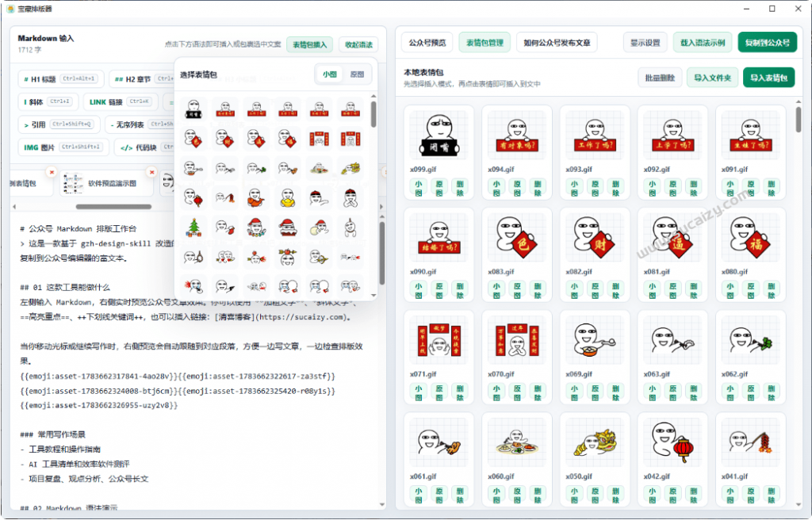Open the x099.gif 闭嘴 thumbnail in local stickers
Viewport: 812px width, 520px height.
[x=439, y=136]
